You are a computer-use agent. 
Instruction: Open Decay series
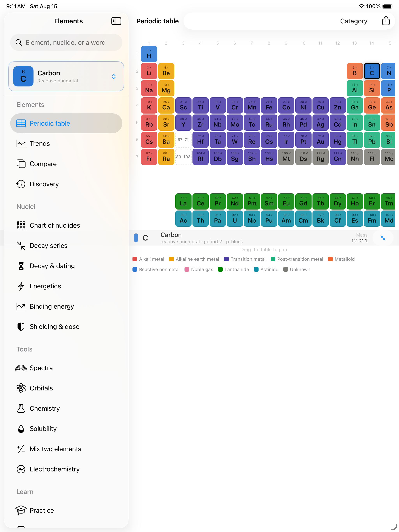(66, 246)
